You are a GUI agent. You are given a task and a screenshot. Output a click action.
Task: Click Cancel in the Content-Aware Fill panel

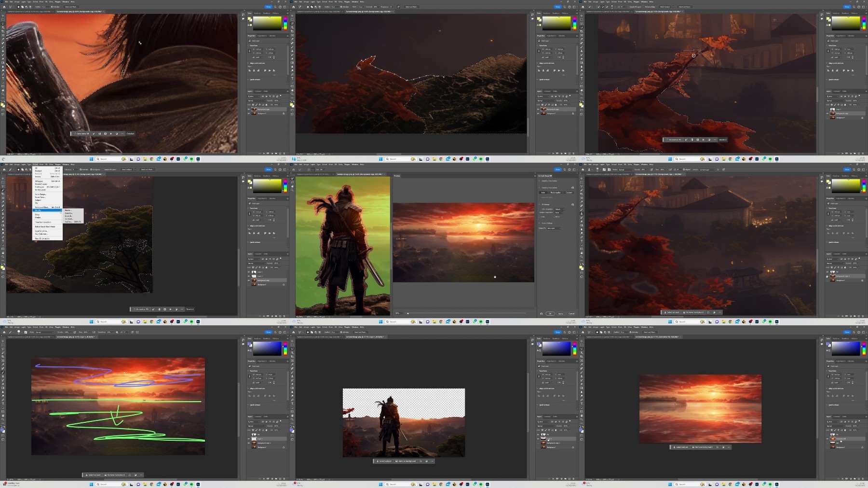[571, 314]
